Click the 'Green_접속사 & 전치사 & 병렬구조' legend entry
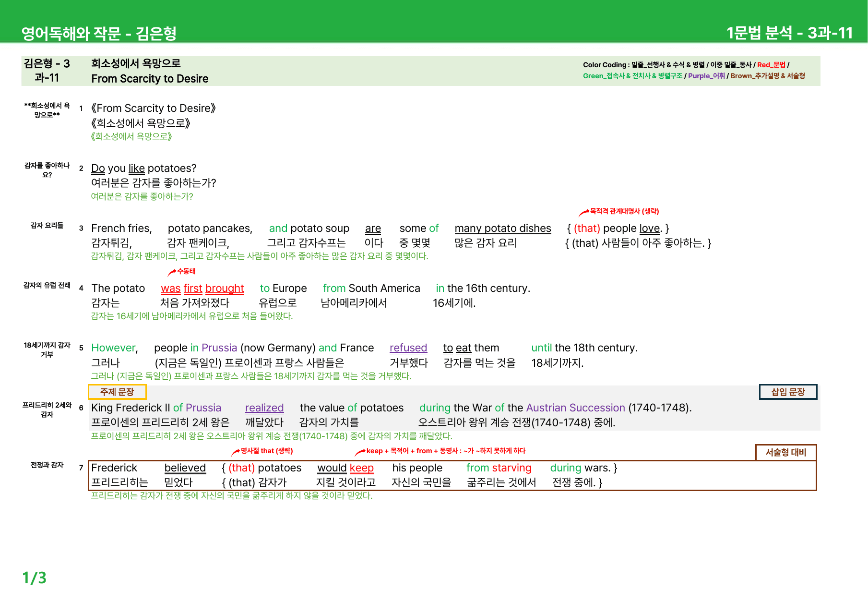The image size is (868, 614). coord(632,76)
